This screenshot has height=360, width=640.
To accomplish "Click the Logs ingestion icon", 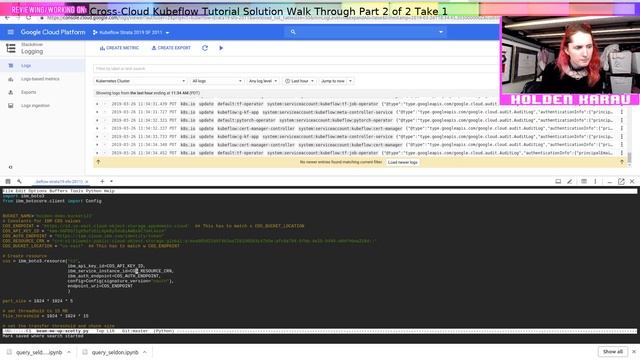I will click(x=11, y=105).
